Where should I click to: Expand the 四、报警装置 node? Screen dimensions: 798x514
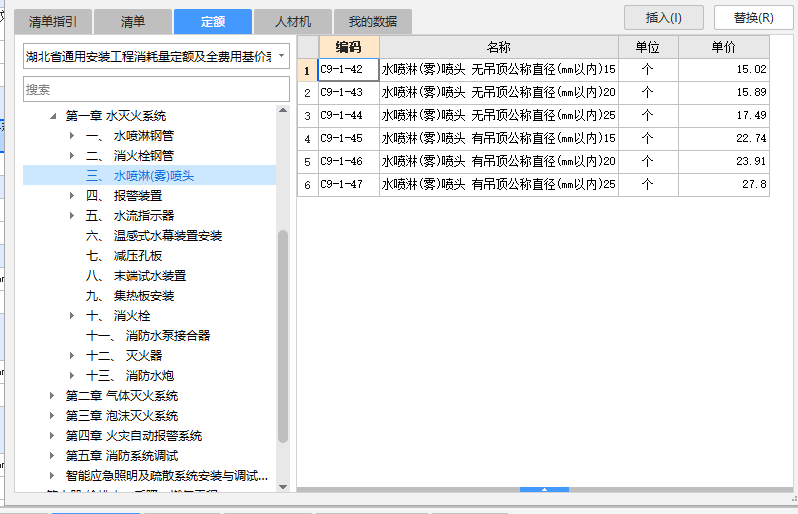(72, 196)
